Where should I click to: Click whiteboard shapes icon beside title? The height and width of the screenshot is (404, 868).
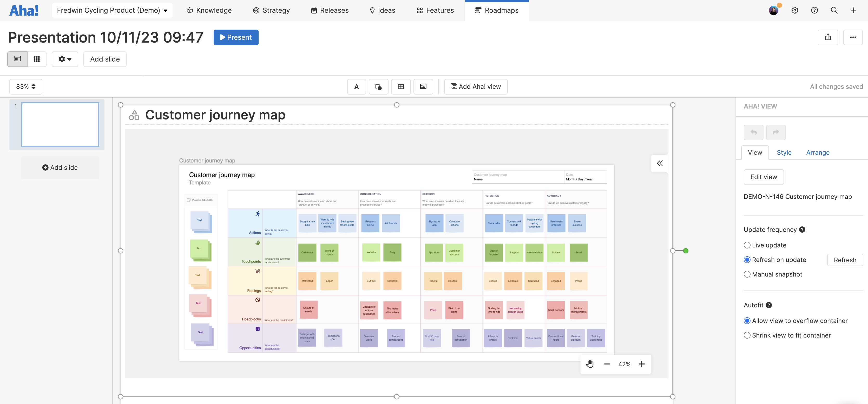click(x=134, y=115)
